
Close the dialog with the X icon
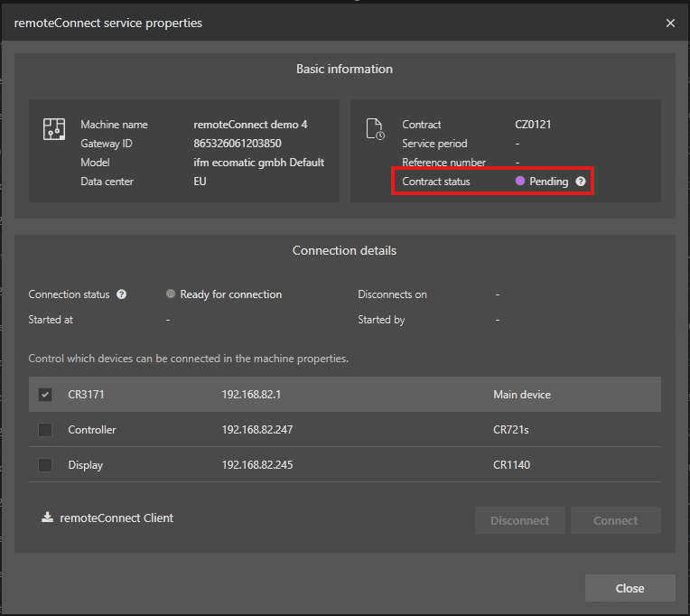pos(670,23)
